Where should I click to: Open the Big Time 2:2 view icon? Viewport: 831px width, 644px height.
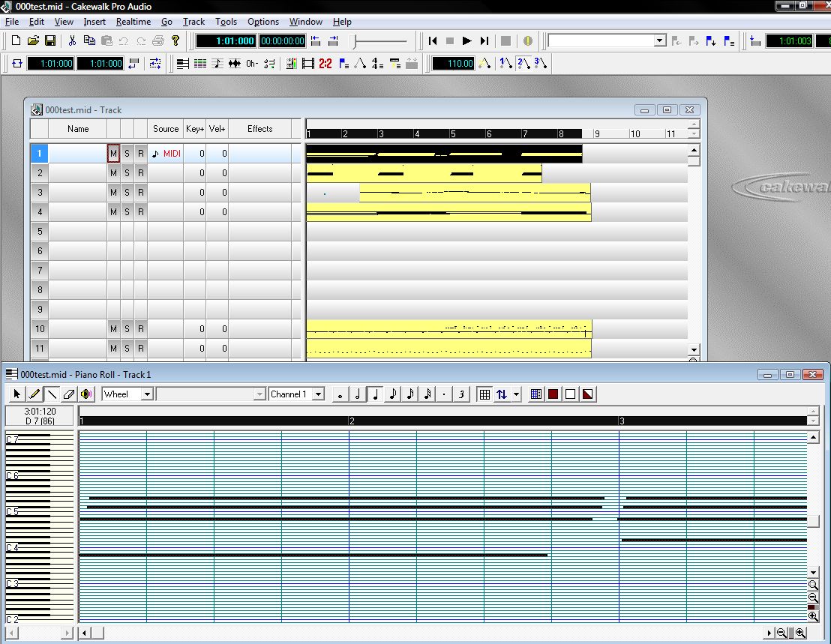(325, 64)
